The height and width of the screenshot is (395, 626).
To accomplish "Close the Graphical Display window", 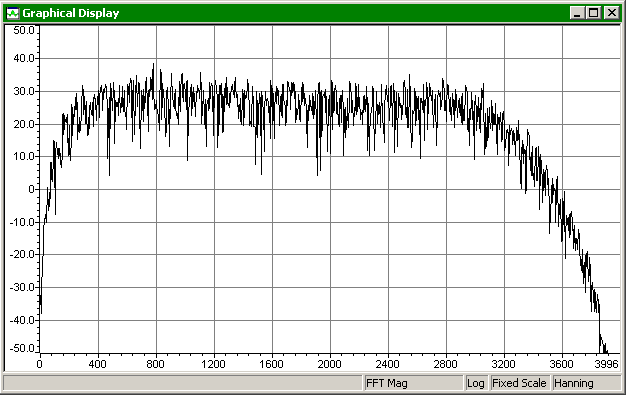I will (x=612, y=13).
